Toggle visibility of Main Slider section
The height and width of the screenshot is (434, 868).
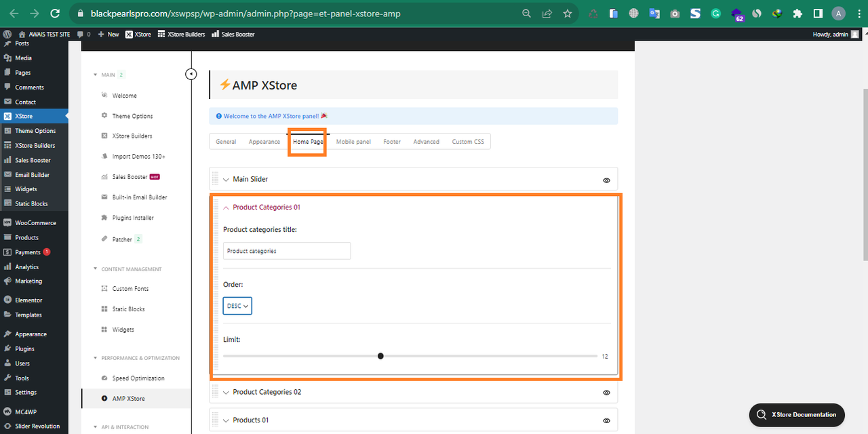(606, 180)
